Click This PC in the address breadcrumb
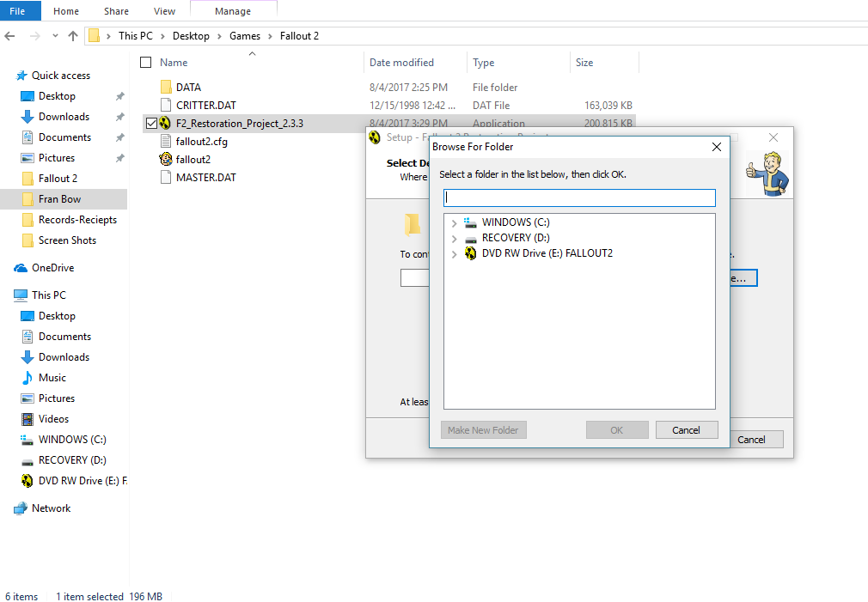 point(136,36)
